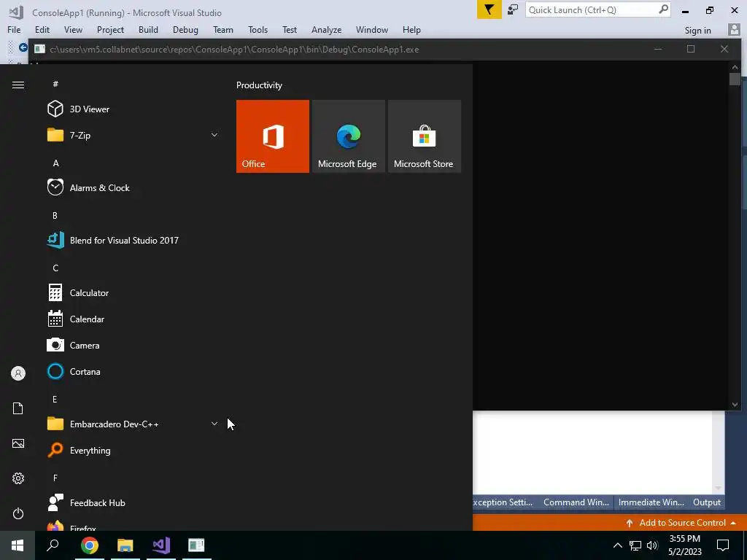
Task: Click the Microsoft Store tile
Action: [x=425, y=136]
